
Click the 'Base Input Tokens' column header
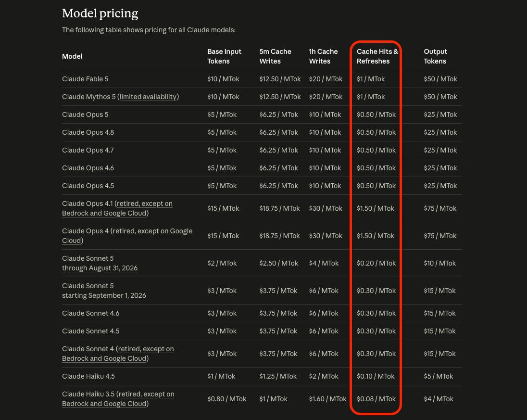pyautogui.click(x=224, y=56)
